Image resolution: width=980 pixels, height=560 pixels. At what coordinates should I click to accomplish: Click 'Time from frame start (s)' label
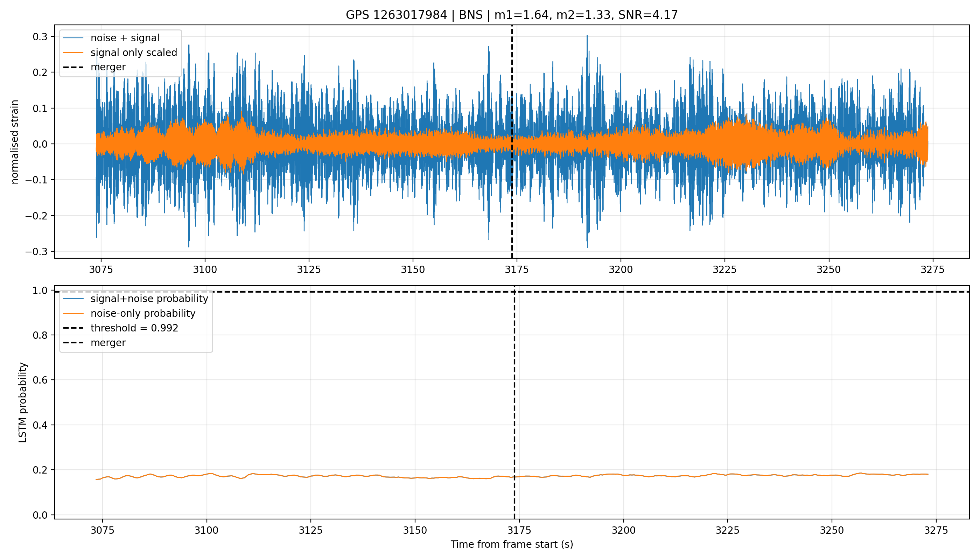tap(512, 544)
